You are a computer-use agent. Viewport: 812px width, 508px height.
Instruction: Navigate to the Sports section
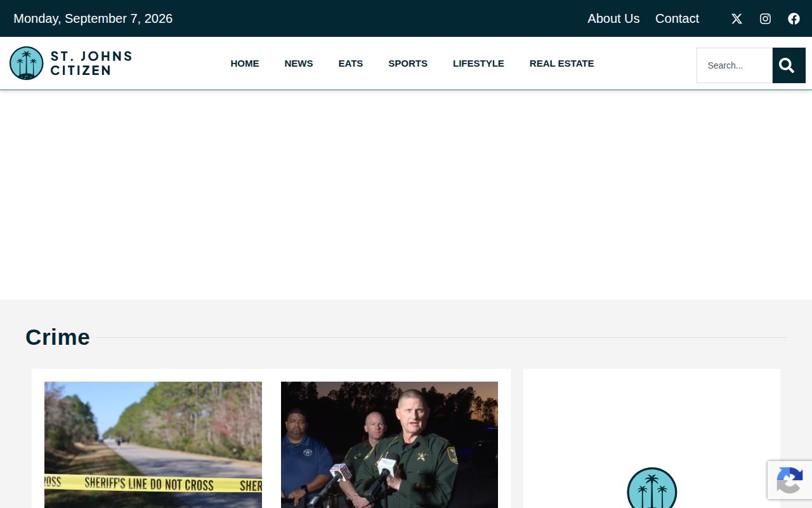408,63
